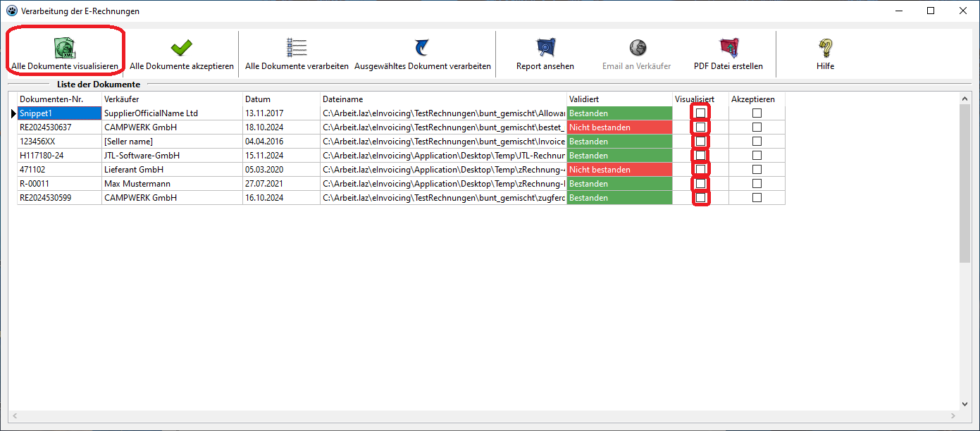Click the app paw icon in title bar
This screenshot has width=980, height=431.
pyautogui.click(x=11, y=11)
